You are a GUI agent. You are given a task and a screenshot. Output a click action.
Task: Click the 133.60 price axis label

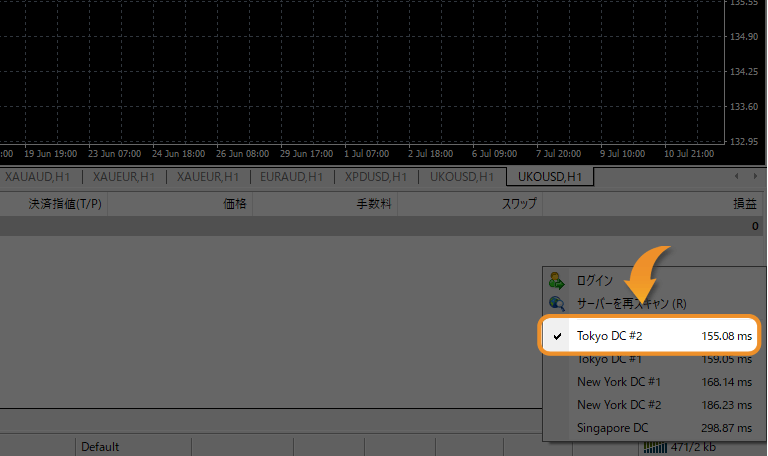point(744,107)
